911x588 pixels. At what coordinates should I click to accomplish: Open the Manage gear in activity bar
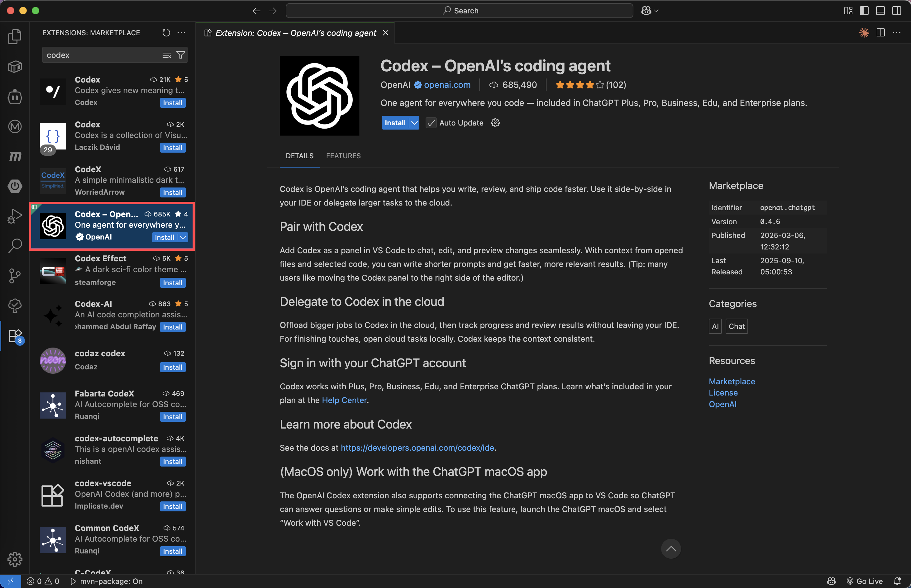coord(15,559)
